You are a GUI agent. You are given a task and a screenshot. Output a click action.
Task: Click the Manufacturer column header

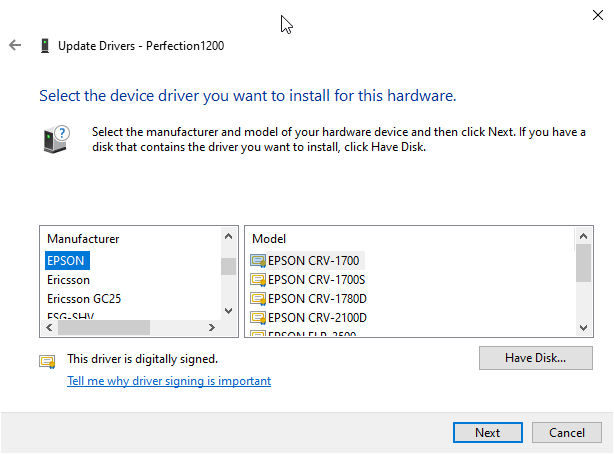coord(83,239)
